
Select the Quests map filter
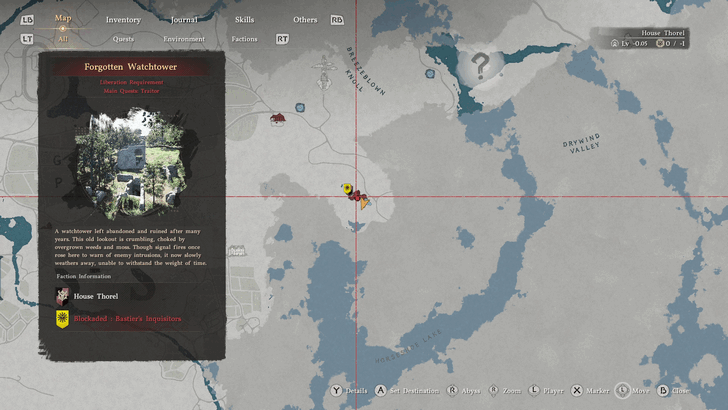(123, 39)
